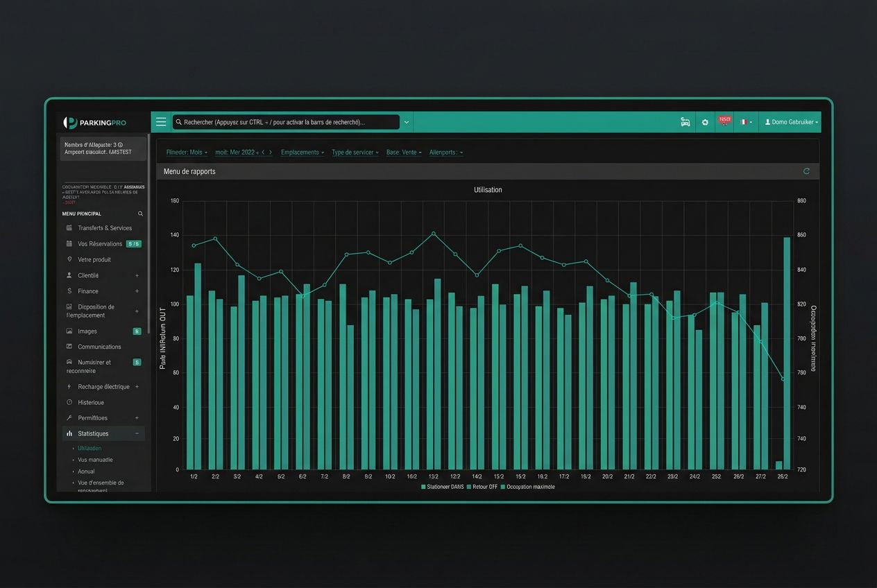Click the magnifier icon in the search bar
Image resolution: width=877 pixels, height=588 pixels.
tap(178, 122)
